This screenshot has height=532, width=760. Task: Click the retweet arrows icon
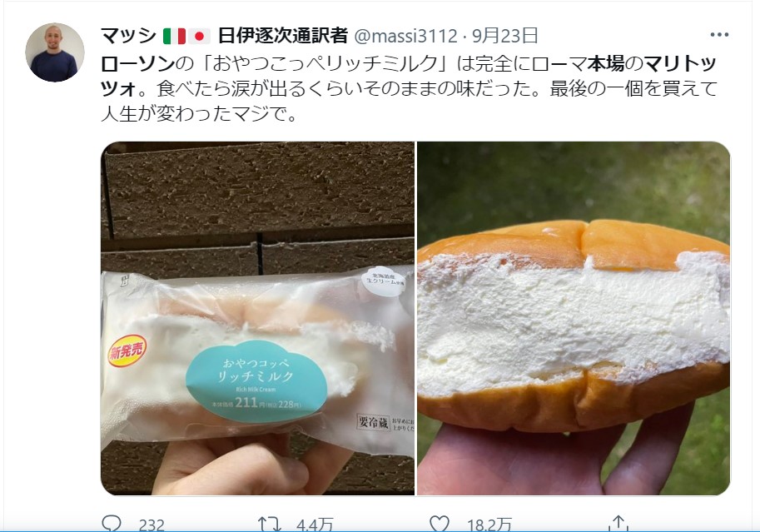(269, 524)
